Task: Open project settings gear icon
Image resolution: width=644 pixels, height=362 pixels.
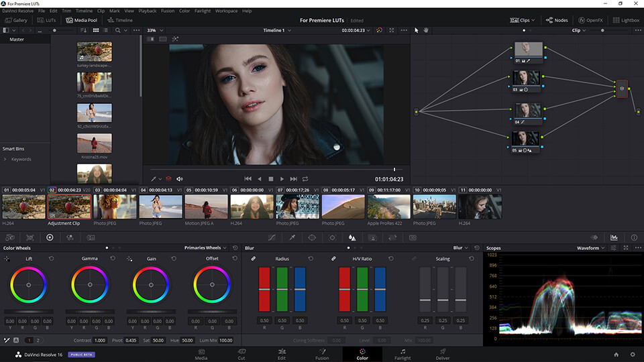Action: 632,354
